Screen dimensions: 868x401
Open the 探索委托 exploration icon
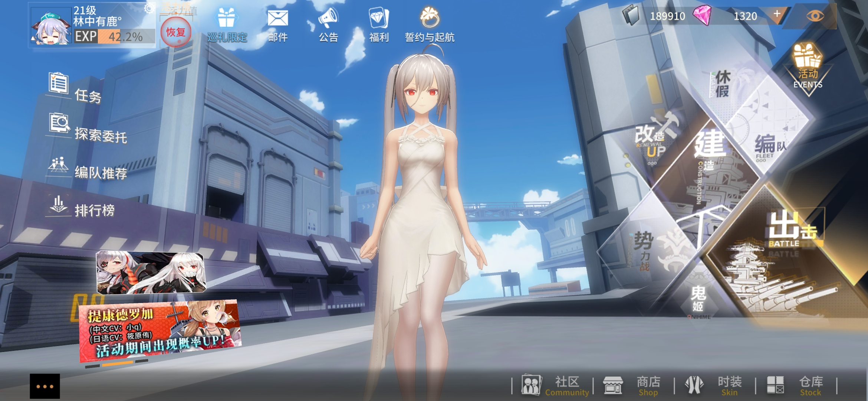click(x=59, y=123)
